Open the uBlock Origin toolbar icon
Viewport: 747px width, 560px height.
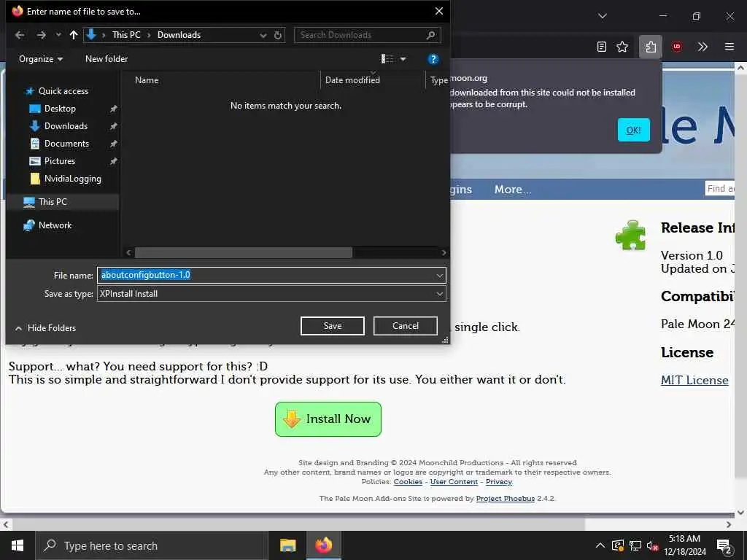click(677, 47)
